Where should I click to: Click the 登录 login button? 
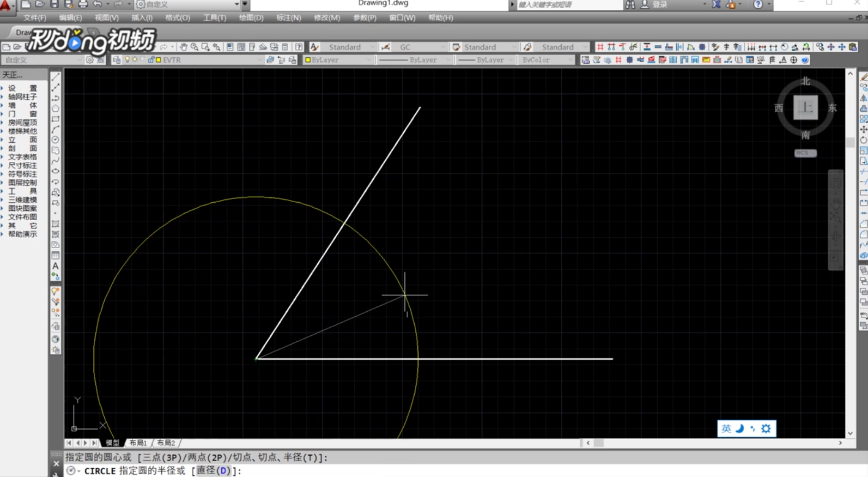pyautogui.click(x=660, y=4)
